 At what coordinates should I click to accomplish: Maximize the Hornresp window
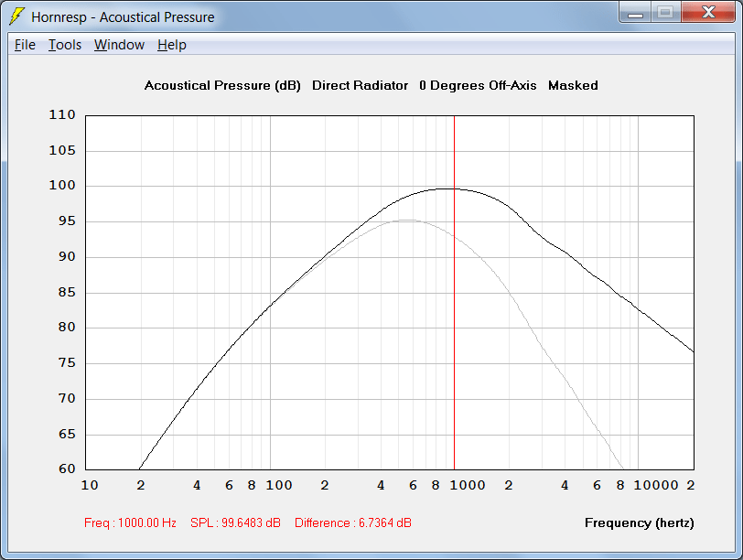pos(666,12)
